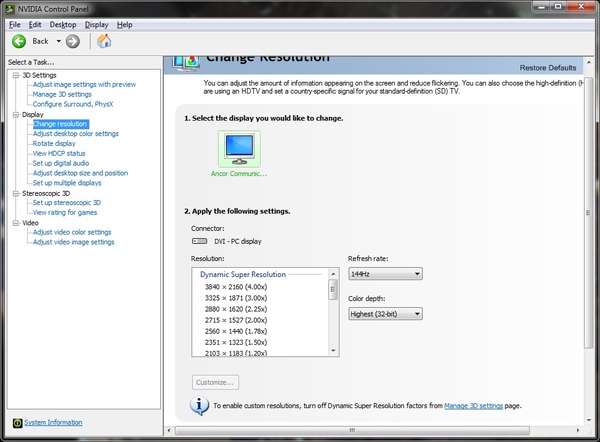Go to the Home page icon
Image resolution: width=600 pixels, height=442 pixels.
coord(104,41)
